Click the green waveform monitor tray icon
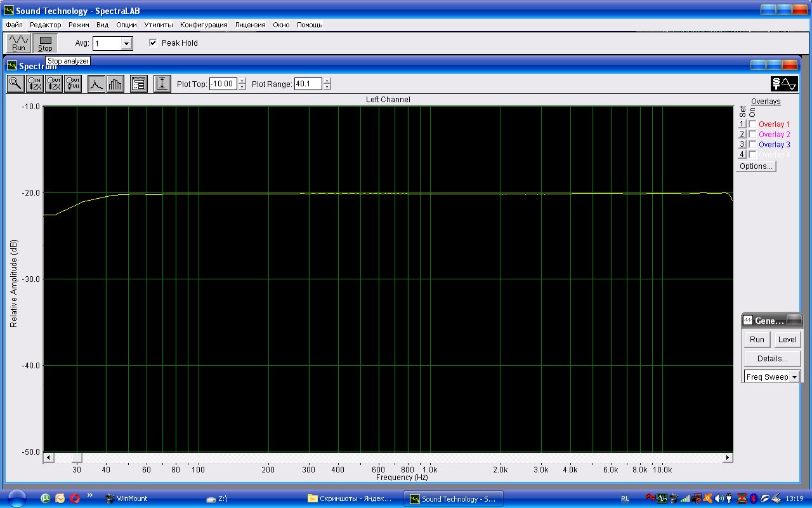The width and height of the screenshot is (812, 508). pyautogui.click(x=662, y=498)
